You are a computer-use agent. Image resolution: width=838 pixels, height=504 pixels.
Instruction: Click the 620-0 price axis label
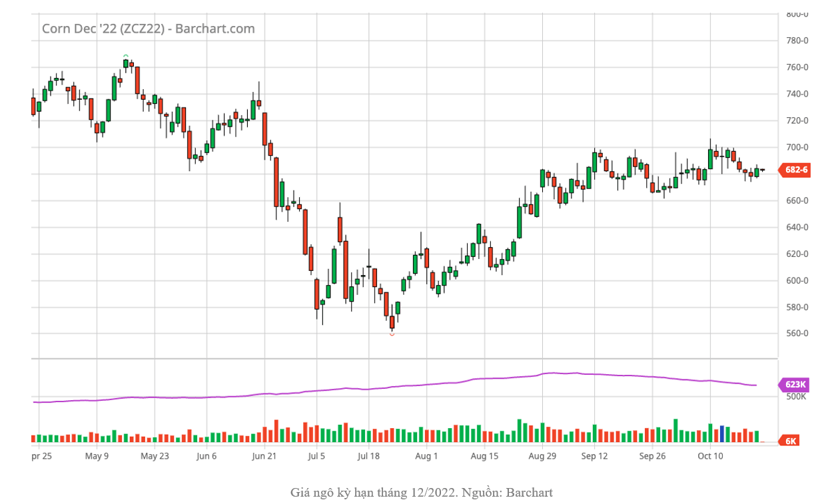coord(797,254)
